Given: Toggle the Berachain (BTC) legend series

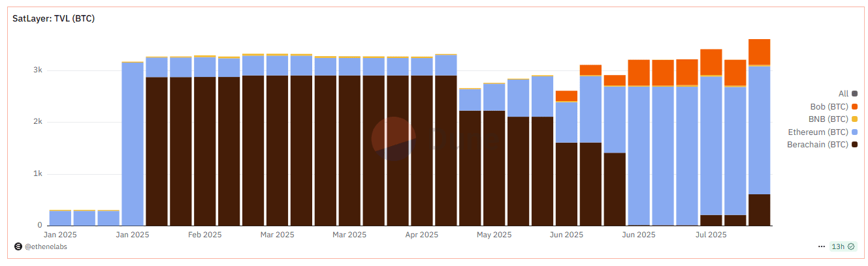Looking at the screenshot, I should pyautogui.click(x=822, y=144).
